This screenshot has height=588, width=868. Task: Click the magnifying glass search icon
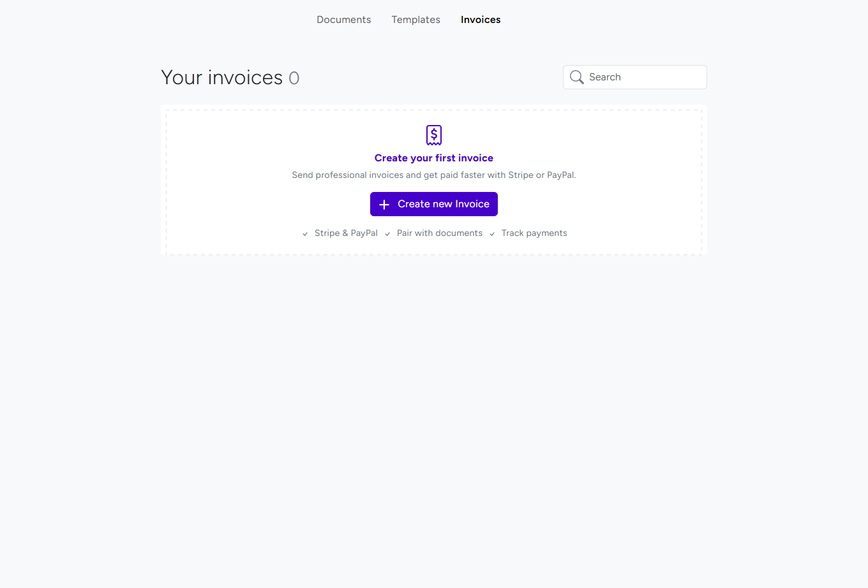[577, 77]
